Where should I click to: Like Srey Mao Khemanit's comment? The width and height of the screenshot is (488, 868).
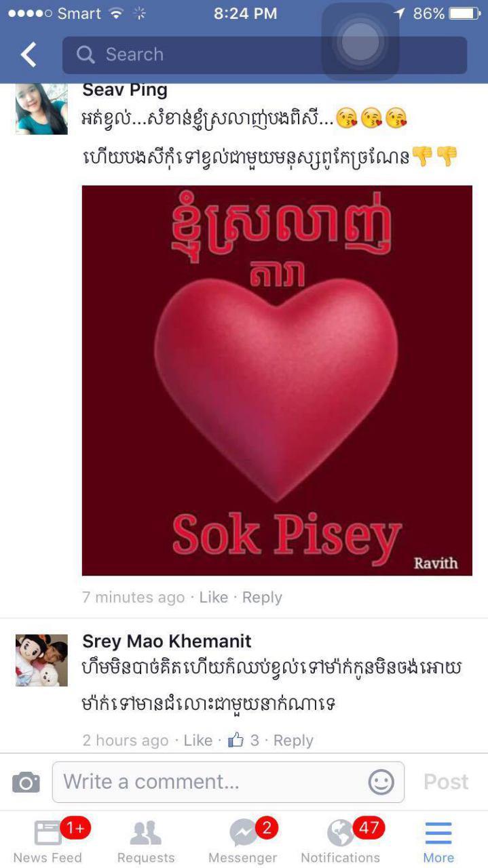[x=198, y=741]
